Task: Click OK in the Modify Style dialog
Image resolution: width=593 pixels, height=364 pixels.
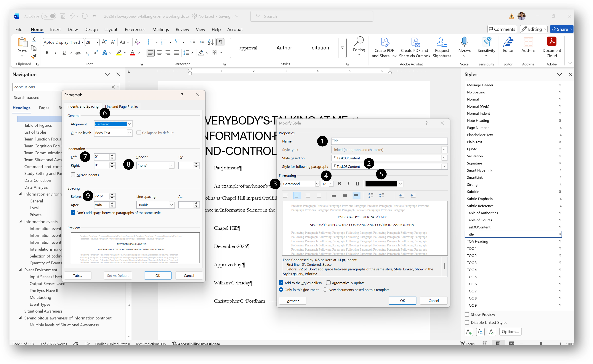Action: pyautogui.click(x=402, y=300)
